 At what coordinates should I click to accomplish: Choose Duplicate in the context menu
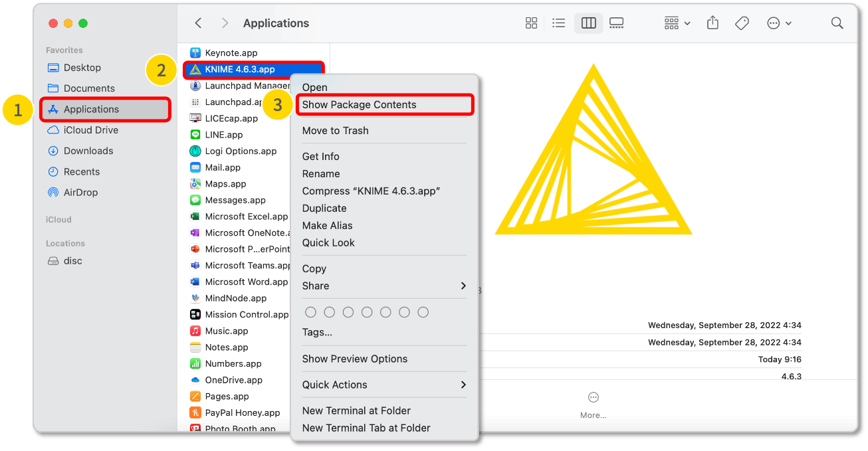[324, 209]
